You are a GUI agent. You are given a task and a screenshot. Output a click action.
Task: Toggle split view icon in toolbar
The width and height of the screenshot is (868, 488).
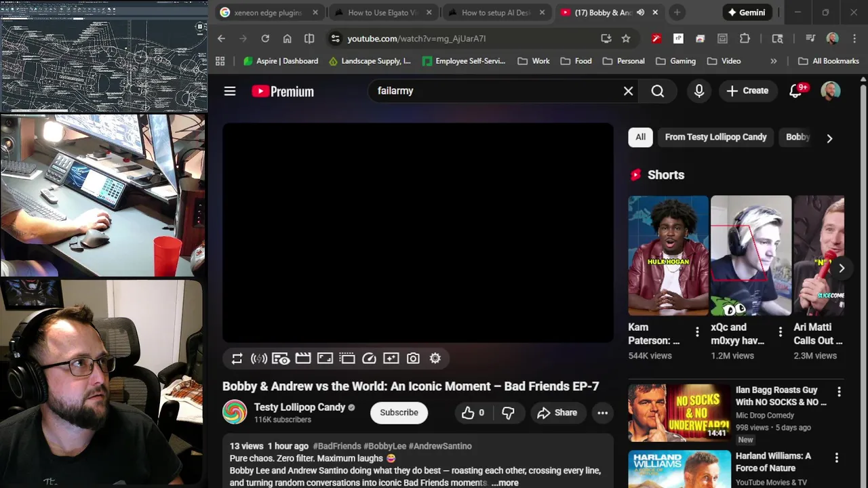point(309,39)
